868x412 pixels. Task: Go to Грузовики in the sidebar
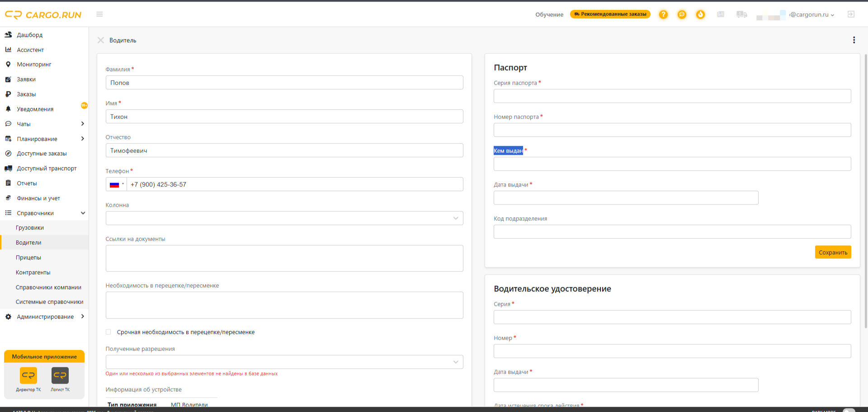pos(30,228)
